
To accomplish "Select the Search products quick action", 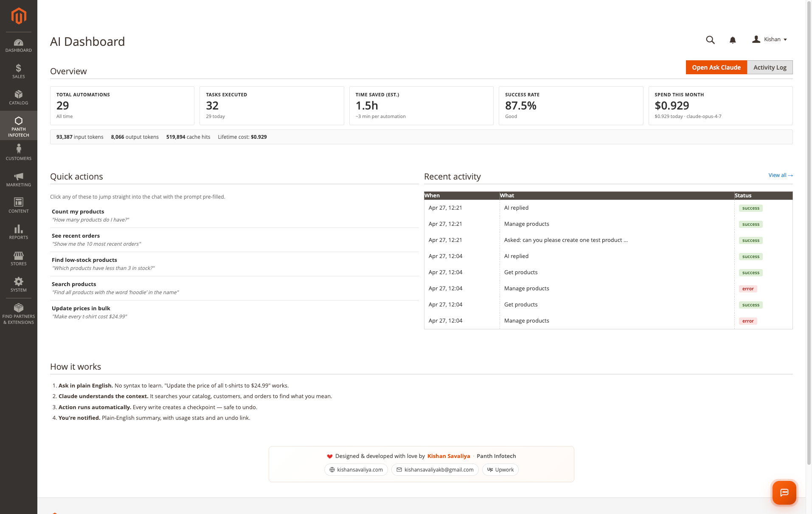I will point(234,288).
